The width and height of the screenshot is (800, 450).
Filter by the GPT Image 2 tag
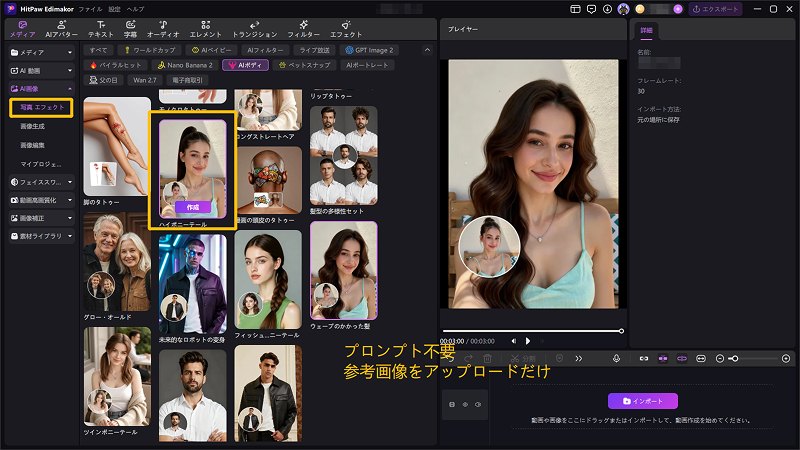(x=369, y=50)
